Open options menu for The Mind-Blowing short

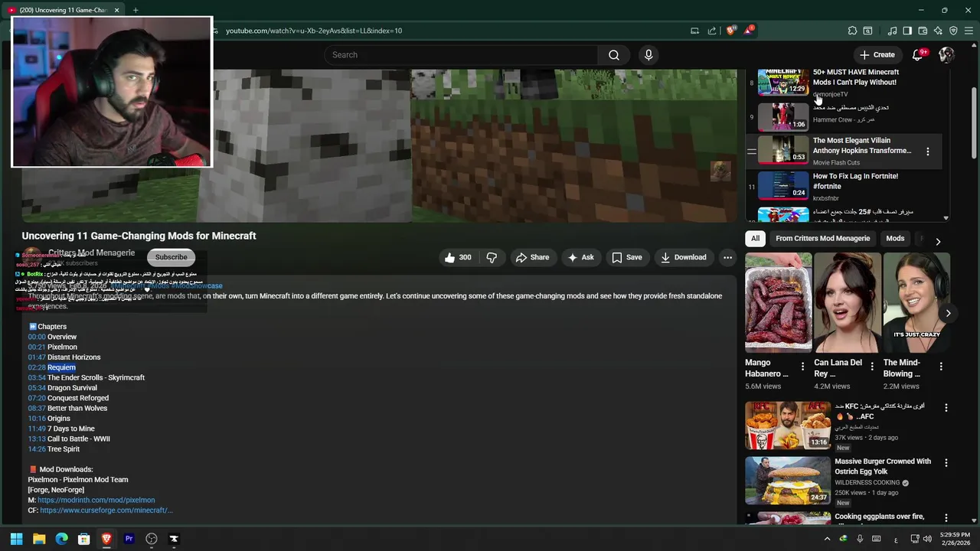pyautogui.click(x=941, y=367)
